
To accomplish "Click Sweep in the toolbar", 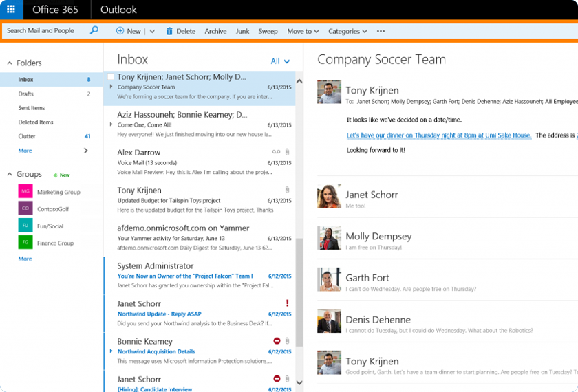I will coord(268,32).
